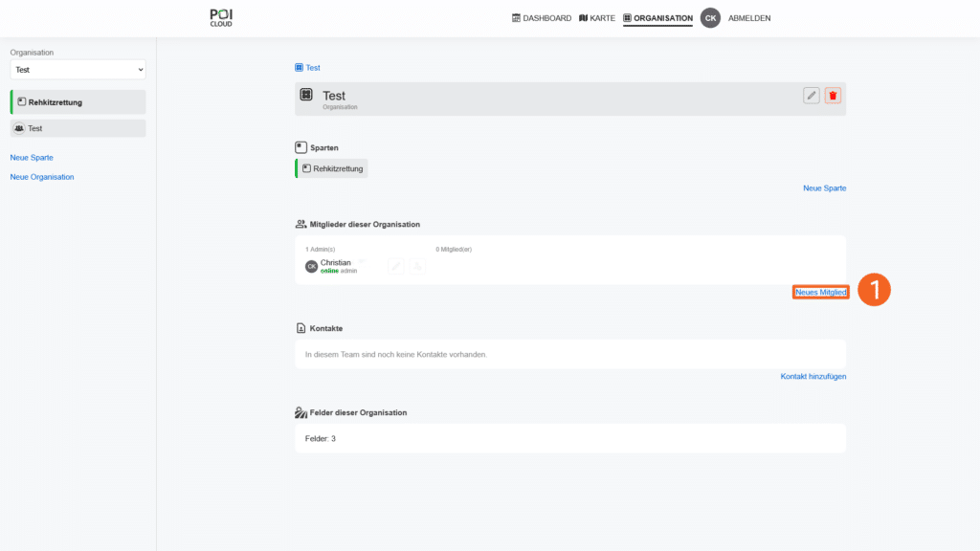Select Rehkitzrettung in the left sidebar
980x551 pixels.
click(x=78, y=101)
